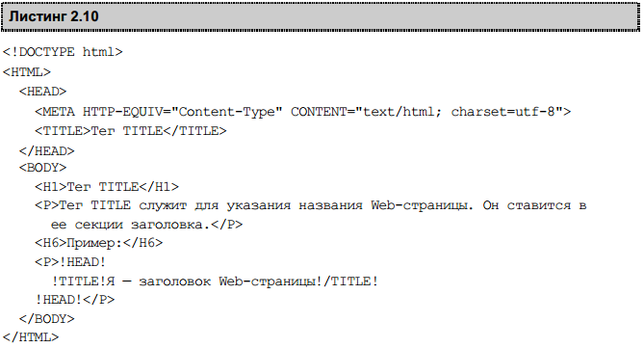Click the <H6>Пример:</H6> line
Screen dimensions: 644x348
98,243
